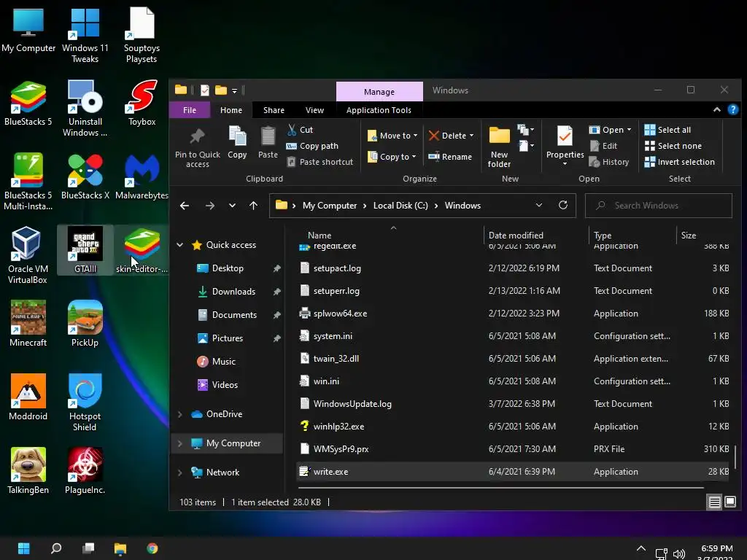Open Google Chrome from taskbar
The width and height of the screenshot is (747, 560).
point(152,548)
